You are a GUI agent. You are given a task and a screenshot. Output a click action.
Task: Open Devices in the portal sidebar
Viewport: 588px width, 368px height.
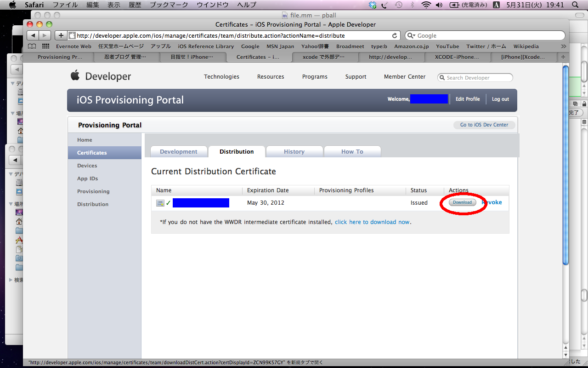[x=105, y=166]
